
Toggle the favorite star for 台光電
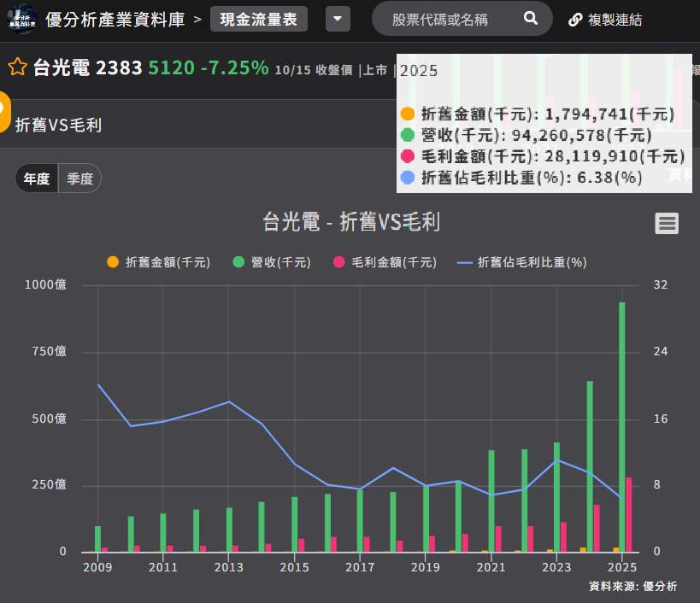17,67
